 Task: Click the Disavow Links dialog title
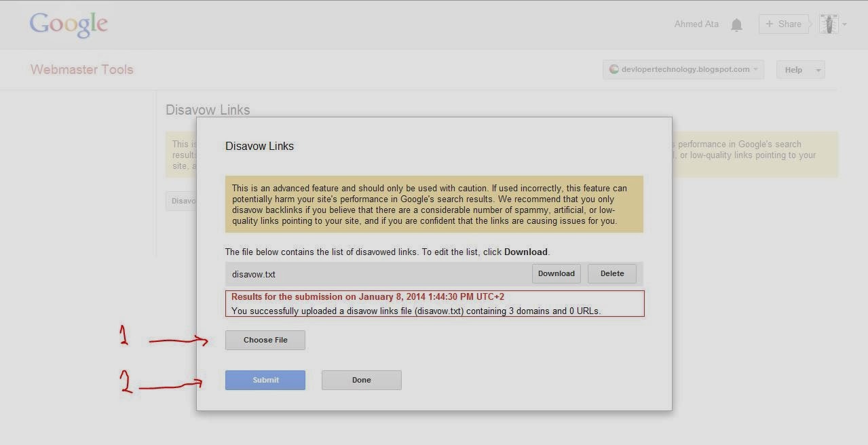[x=259, y=146]
